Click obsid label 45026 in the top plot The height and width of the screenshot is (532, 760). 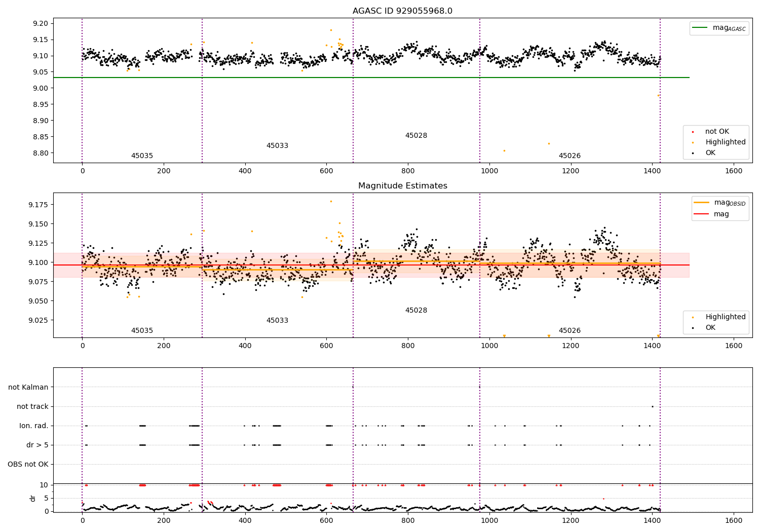point(569,156)
